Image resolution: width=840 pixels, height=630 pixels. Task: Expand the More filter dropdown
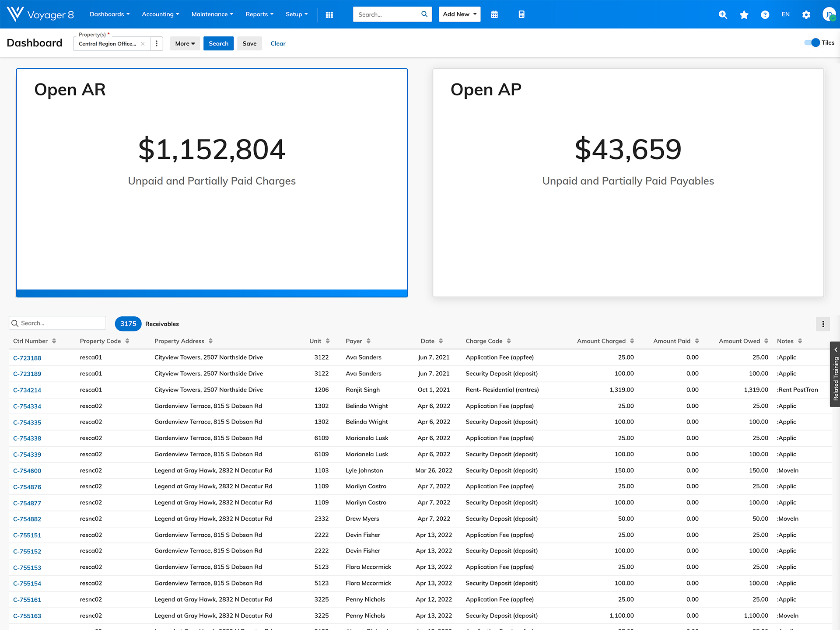point(185,44)
